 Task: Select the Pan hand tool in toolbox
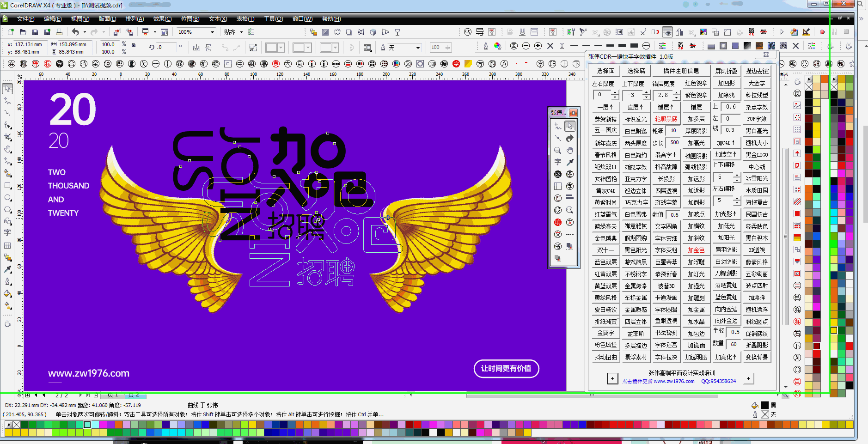click(x=7, y=149)
